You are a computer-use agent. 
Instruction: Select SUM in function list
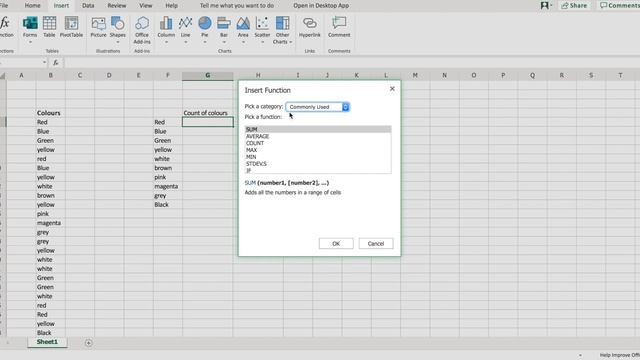tap(318, 129)
